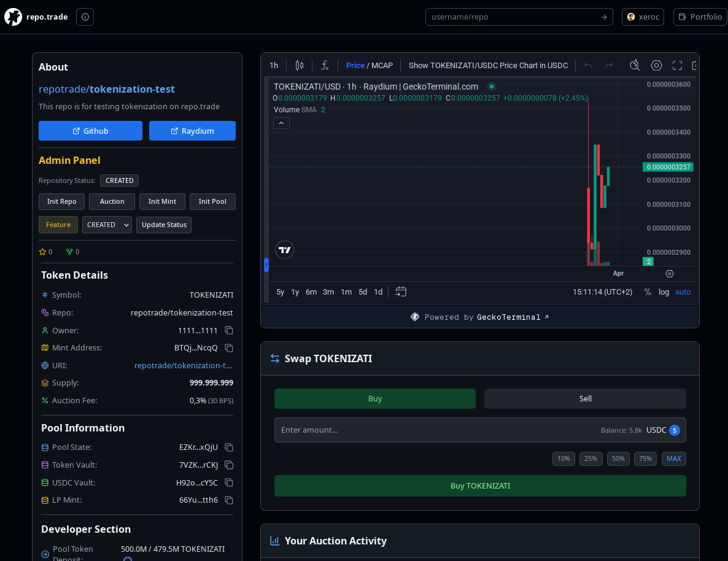
Task: Select the 50% amount preset
Action: [618, 459]
